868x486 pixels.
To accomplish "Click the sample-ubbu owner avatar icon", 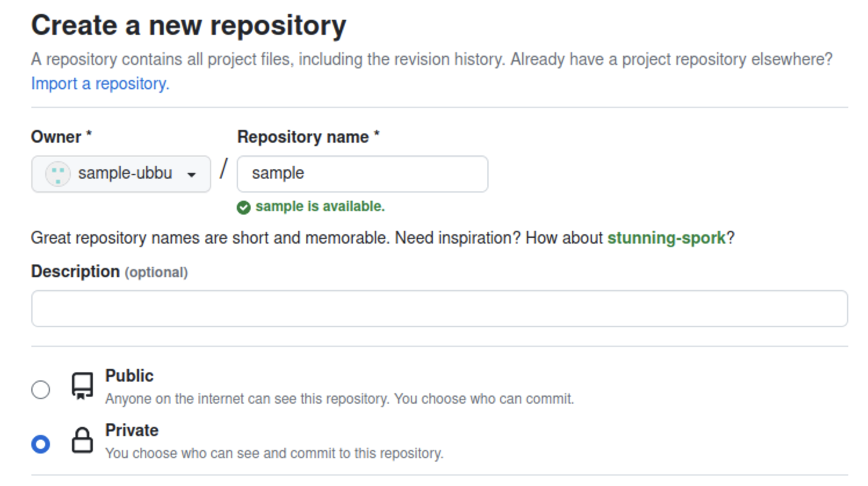I will coord(57,173).
